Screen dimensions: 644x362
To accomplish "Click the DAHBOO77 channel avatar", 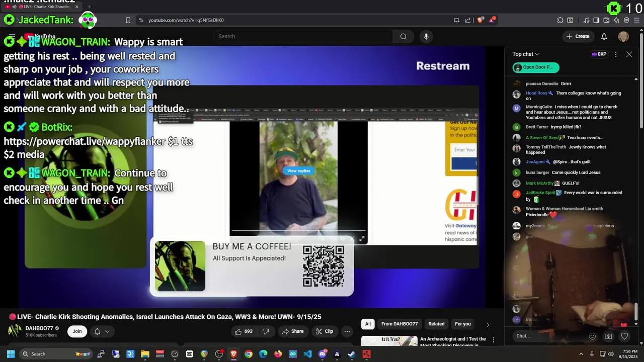I will point(15,331).
